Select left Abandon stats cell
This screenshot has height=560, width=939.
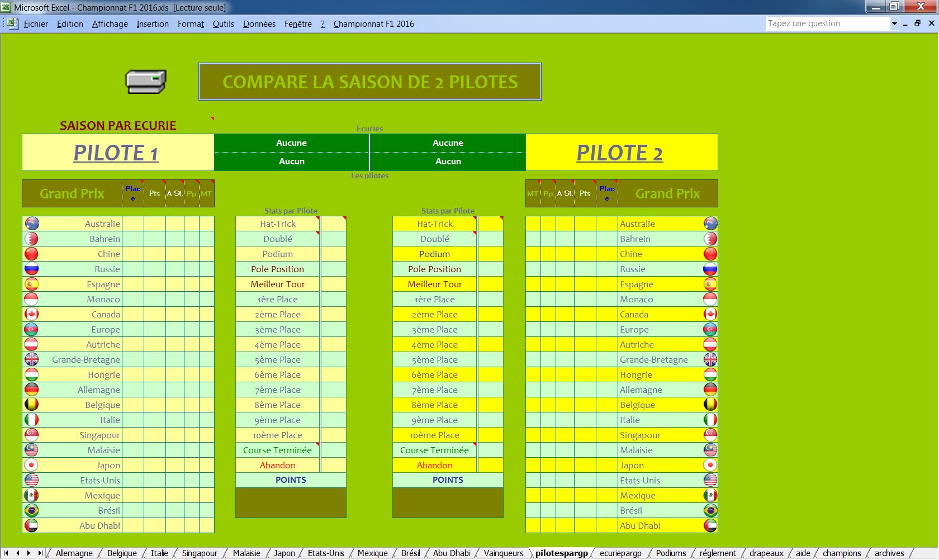point(278,465)
